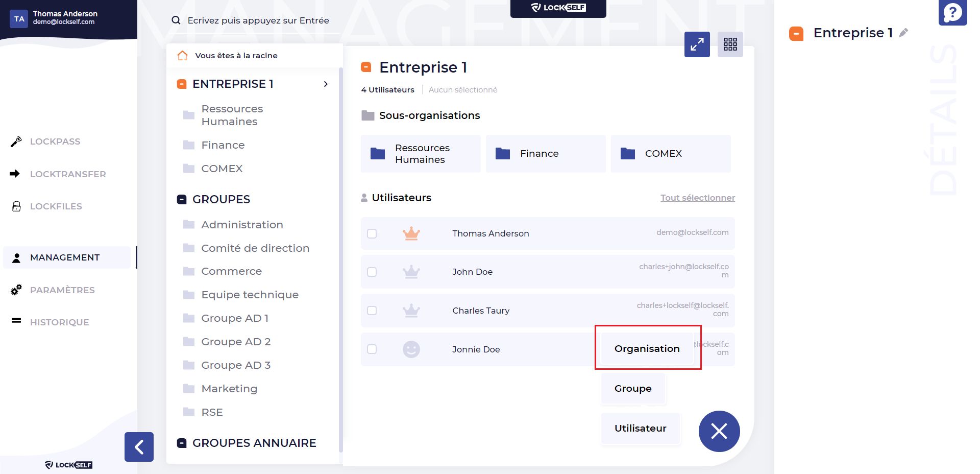Expand ENTREPRISE 1 with chevron arrow
The height and width of the screenshot is (474, 980).
pos(326,84)
